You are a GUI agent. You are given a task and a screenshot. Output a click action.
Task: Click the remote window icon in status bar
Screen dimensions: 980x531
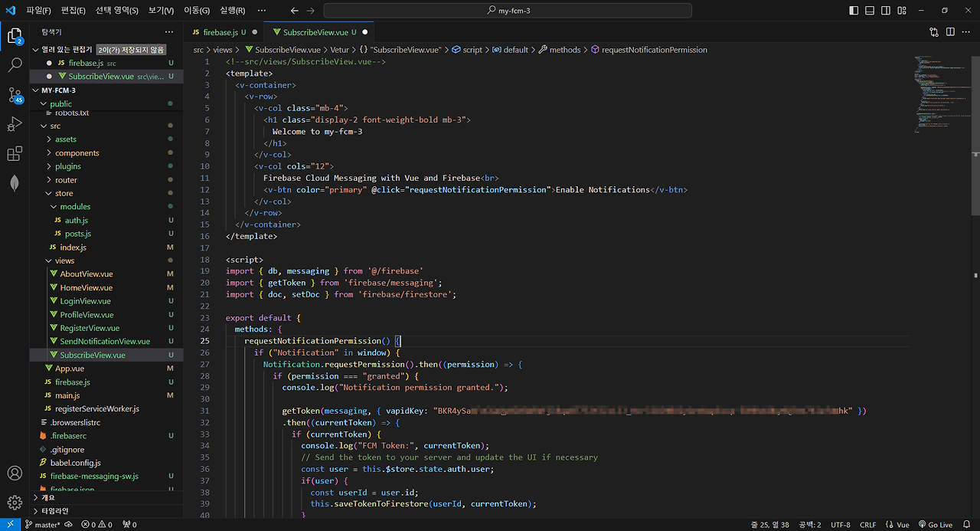pyautogui.click(x=9, y=525)
